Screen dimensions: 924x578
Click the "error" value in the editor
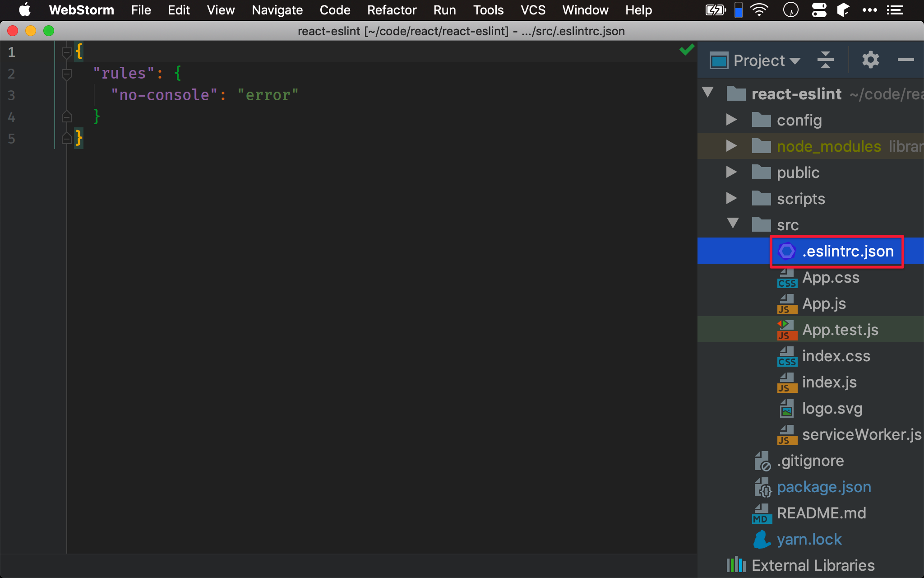(268, 95)
